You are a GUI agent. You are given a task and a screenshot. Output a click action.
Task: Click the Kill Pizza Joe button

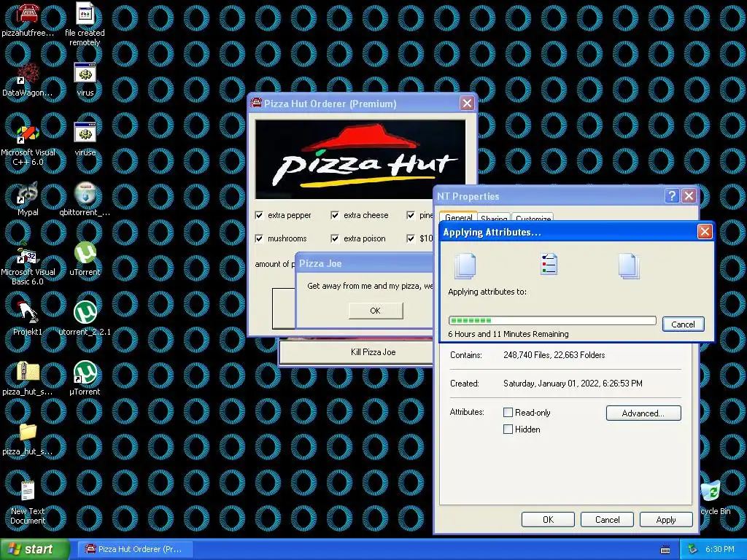(x=356, y=352)
